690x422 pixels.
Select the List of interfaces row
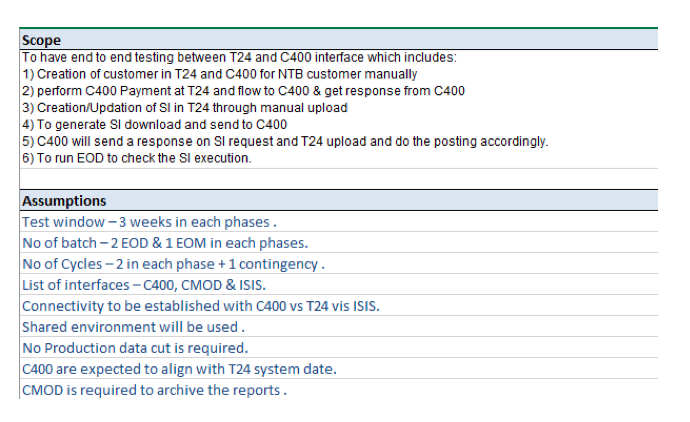339,285
